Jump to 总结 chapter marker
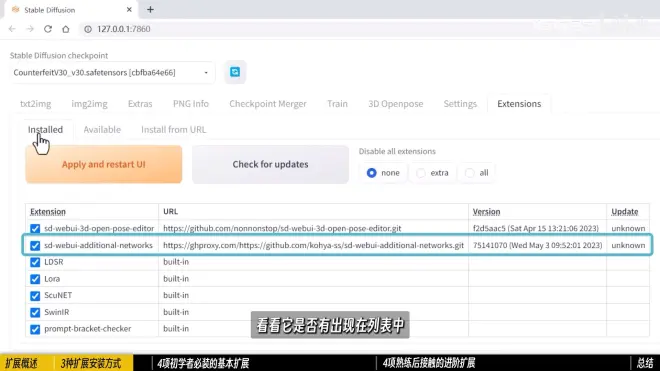 tap(645, 363)
